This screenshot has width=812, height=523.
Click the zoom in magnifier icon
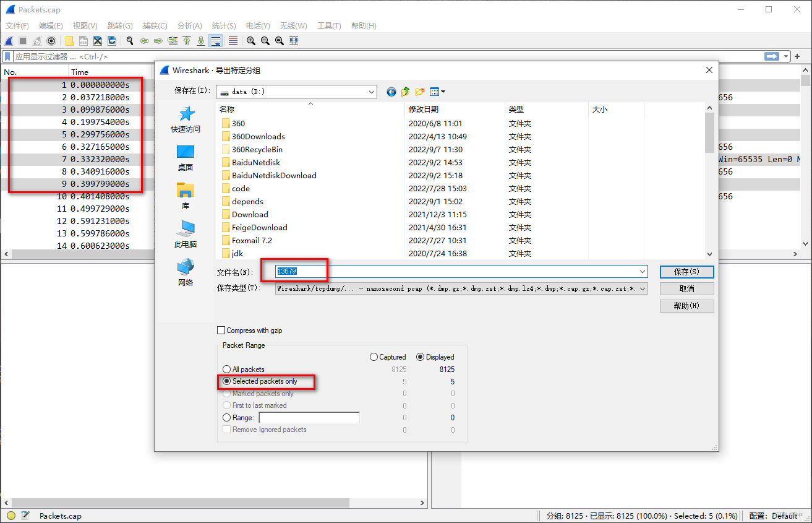point(251,41)
